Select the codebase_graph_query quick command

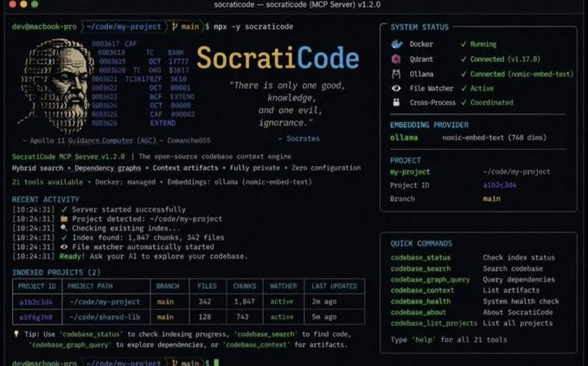coord(430,279)
